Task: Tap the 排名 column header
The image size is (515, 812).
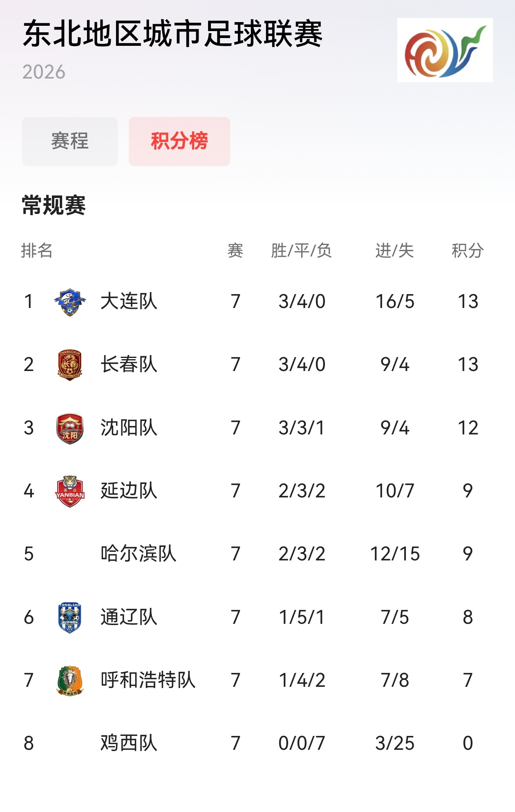Action: coord(37,251)
